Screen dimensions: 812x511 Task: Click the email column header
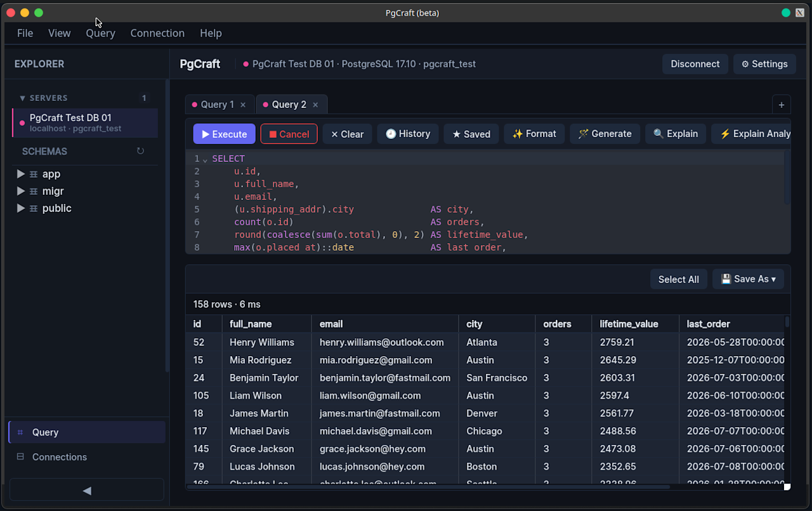coord(385,324)
